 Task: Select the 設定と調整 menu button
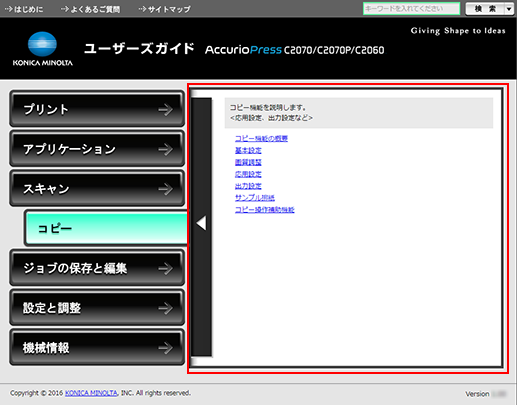tap(97, 307)
